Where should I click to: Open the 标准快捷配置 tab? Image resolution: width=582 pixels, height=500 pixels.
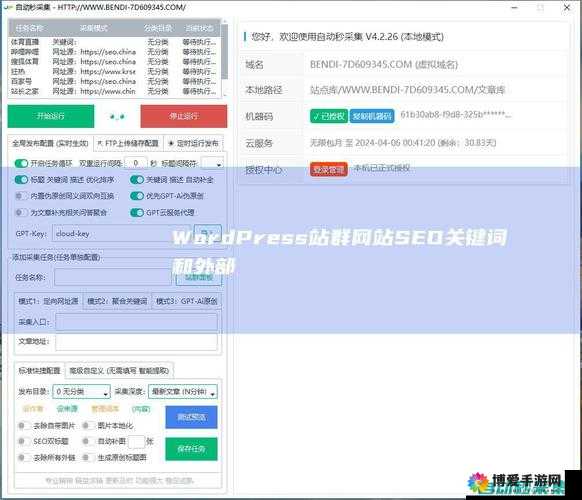(39, 370)
